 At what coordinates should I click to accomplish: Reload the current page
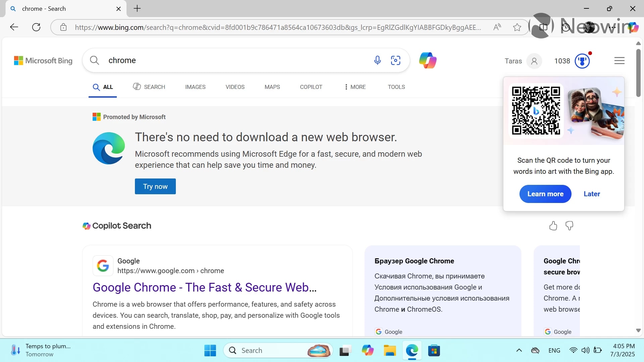tap(36, 27)
